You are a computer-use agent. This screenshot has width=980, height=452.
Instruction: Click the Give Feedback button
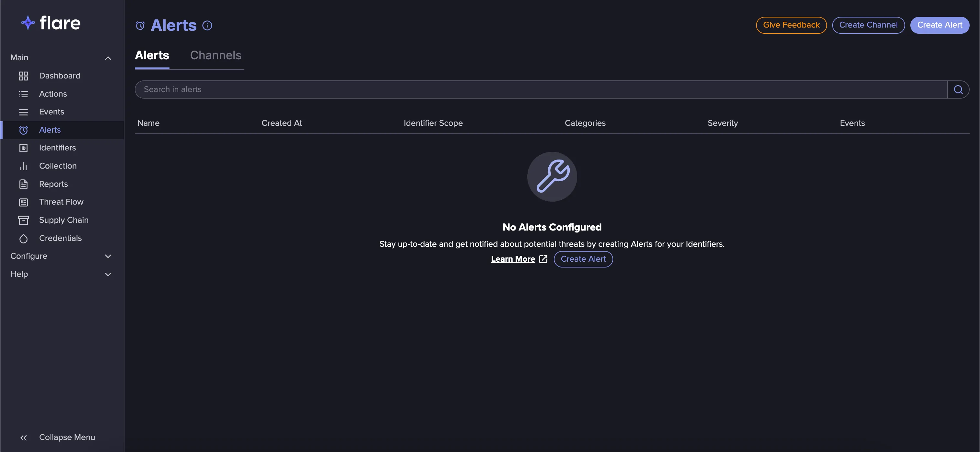(x=791, y=25)
